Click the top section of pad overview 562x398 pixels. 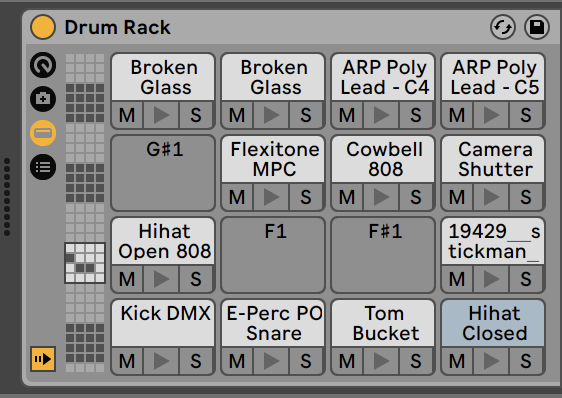coord(85,68)
